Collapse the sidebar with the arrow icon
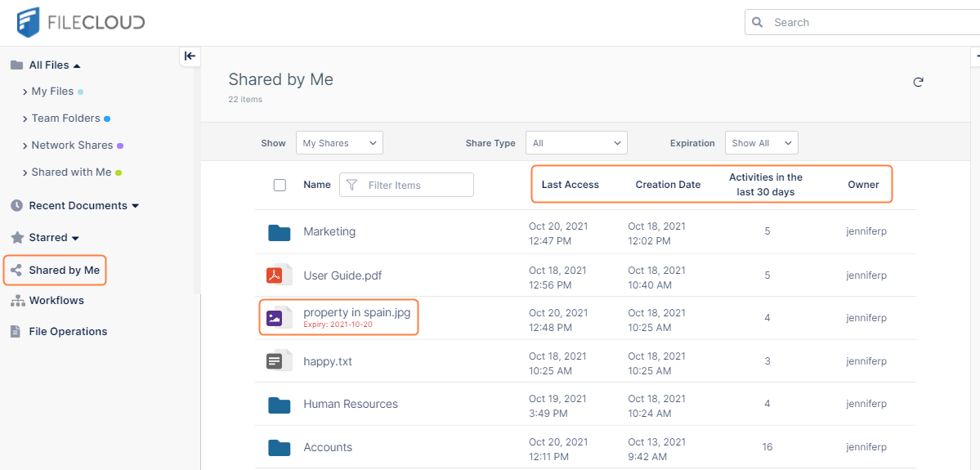This screenshot has width=980, height=470. click(190, 56)
